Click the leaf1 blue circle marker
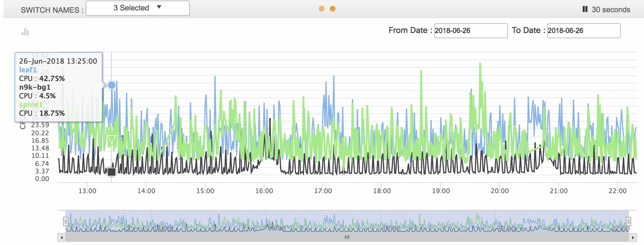Screen dimensions: 644x245 coord(111,85)
